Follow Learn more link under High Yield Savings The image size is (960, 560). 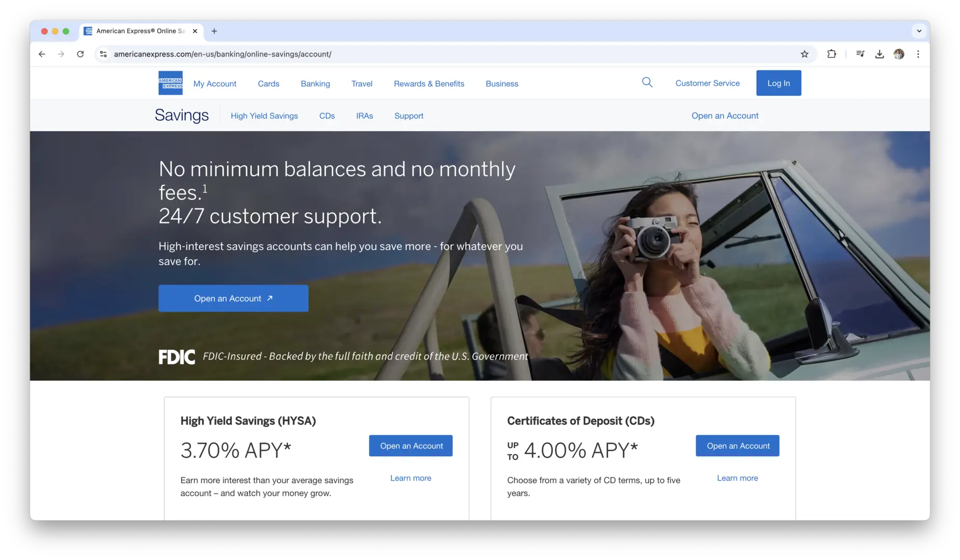point(410,478)
